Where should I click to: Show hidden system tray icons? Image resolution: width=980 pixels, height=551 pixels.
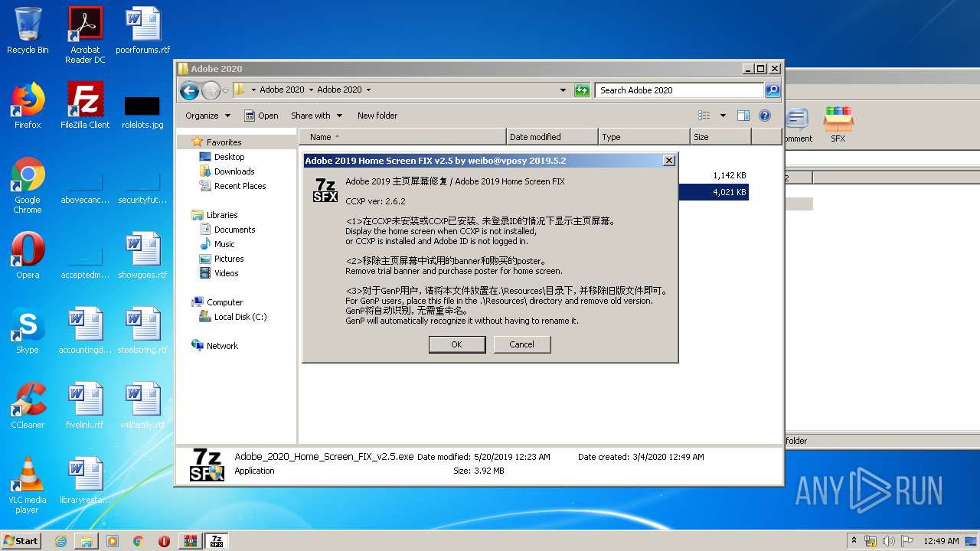click(854, 541)
